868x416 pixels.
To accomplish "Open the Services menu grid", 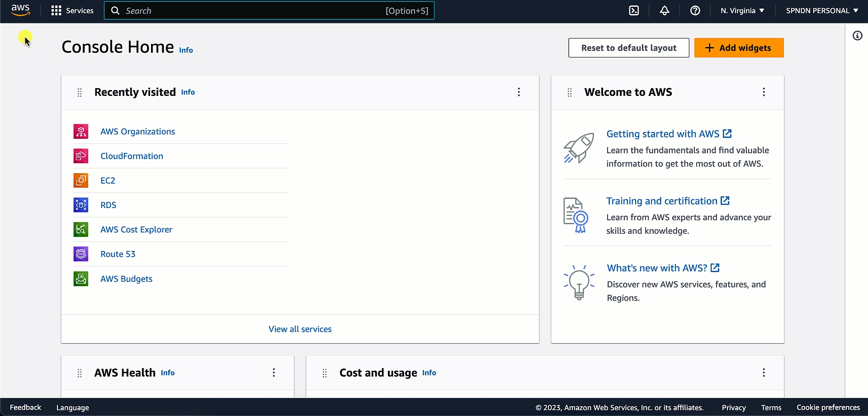I will [x=72, y=10].
